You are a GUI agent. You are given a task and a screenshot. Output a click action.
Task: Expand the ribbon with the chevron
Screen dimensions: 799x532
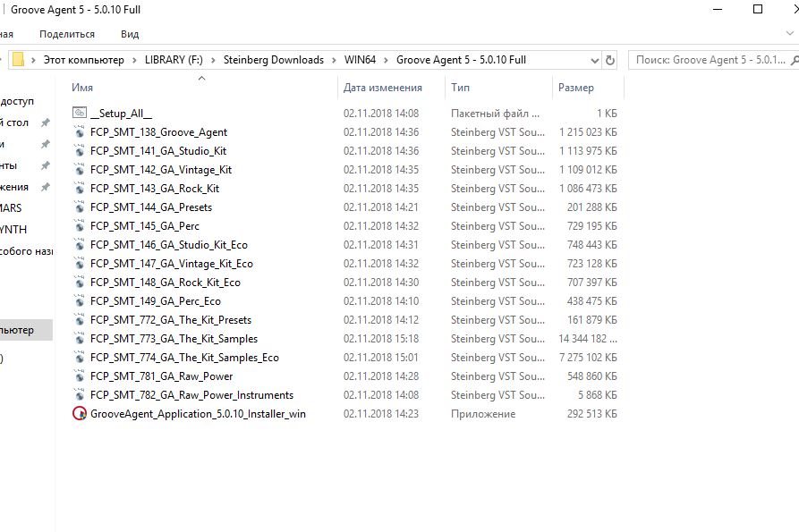pyautogui.click(x=790, y=34)
